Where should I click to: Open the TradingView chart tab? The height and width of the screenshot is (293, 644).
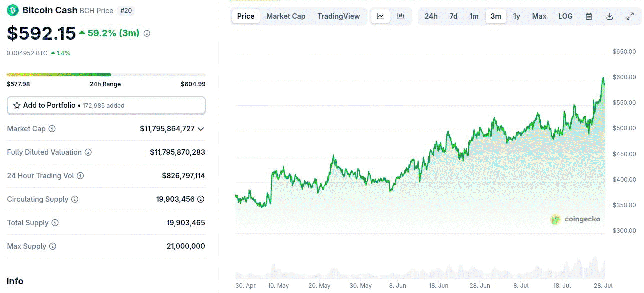339,16
